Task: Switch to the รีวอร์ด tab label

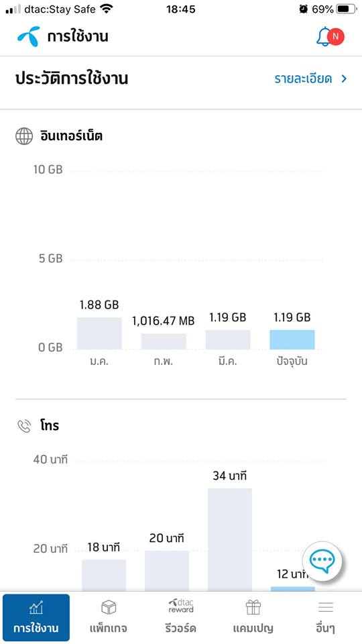Action: point(181,629)
